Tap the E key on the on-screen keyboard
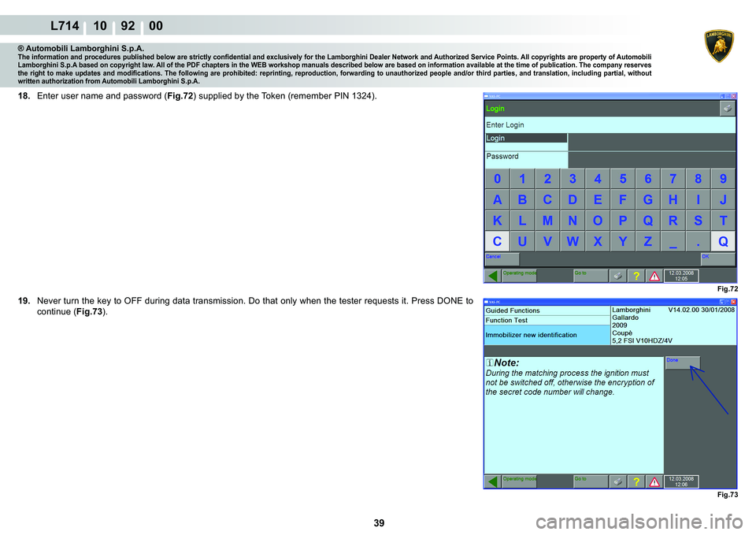 pyautogui.click(x=598, y=199)
